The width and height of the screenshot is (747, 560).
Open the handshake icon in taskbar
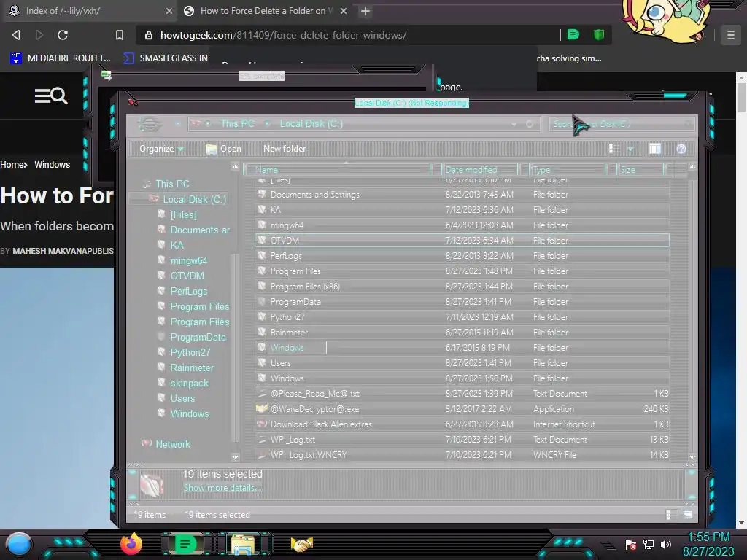[x=302, y=544]
